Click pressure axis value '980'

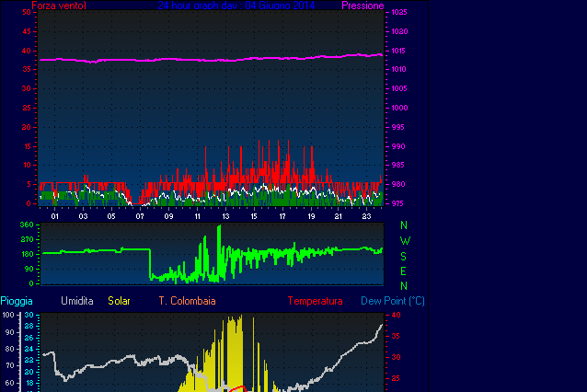[398, 184]
